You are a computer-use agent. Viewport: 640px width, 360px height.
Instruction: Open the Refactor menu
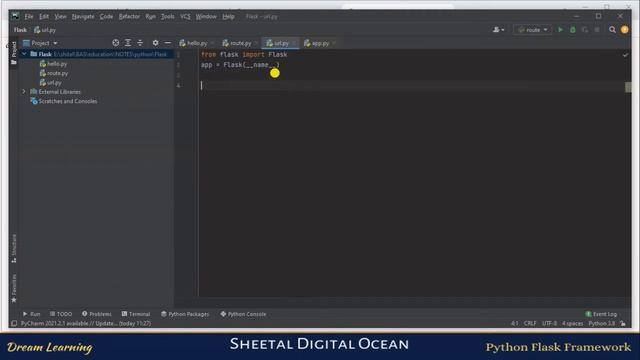pos(129,17)
